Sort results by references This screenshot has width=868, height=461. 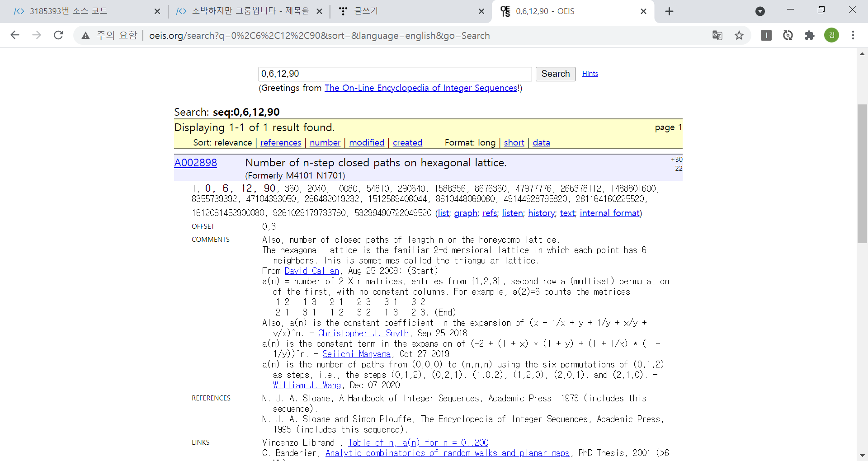click(281, 142)
